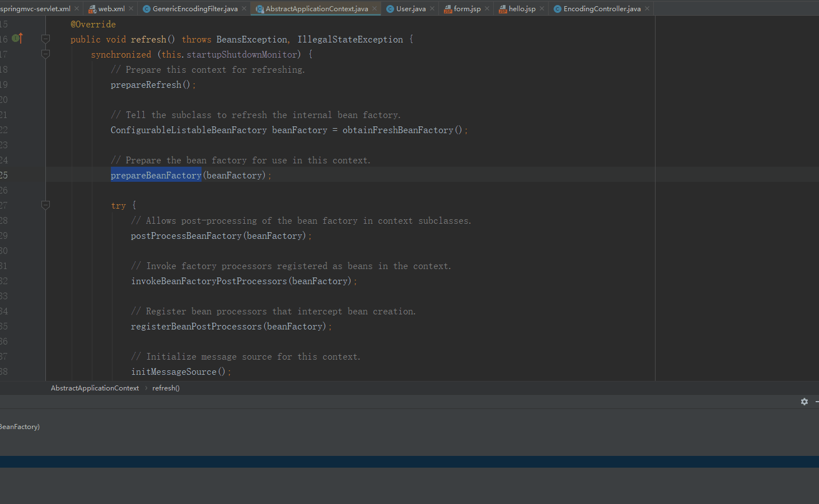819x504 pixels.
Task: Close the AbstractApplicationContext.java tab
Action: (375, 9)
